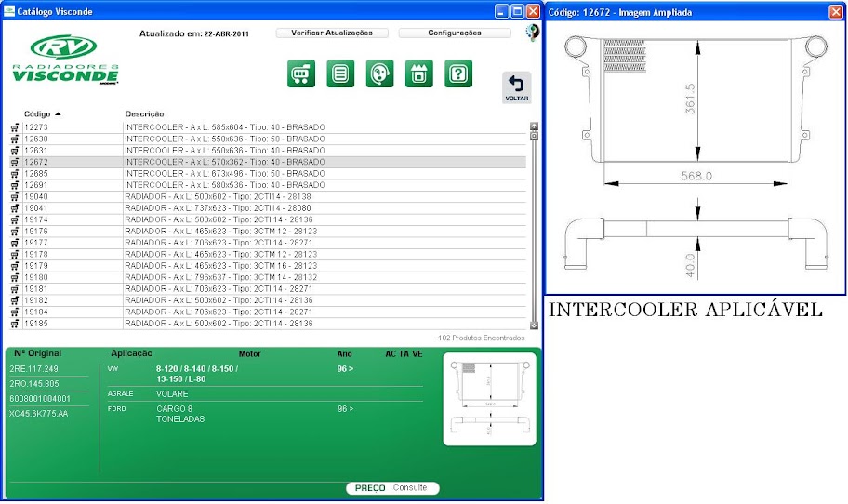Add product 19040 to cart icon
848x504 pixels.
pyautogui.click(x=15, y=197)
